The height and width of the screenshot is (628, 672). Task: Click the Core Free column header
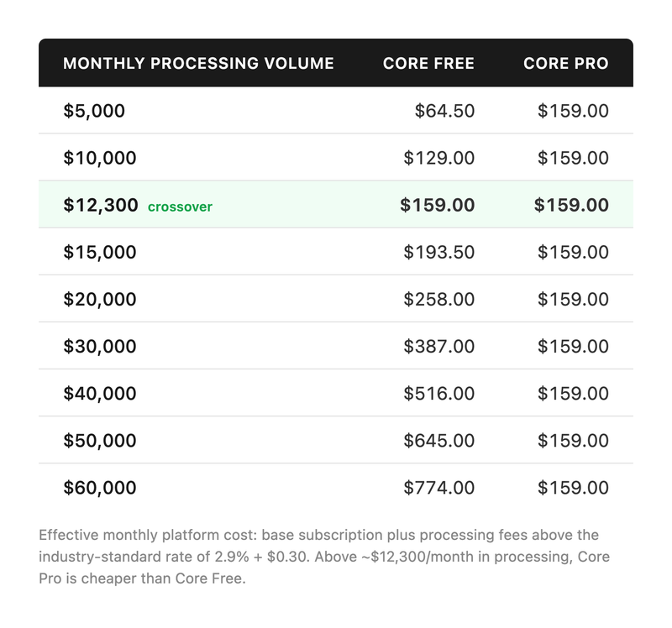tap(428, 64)
